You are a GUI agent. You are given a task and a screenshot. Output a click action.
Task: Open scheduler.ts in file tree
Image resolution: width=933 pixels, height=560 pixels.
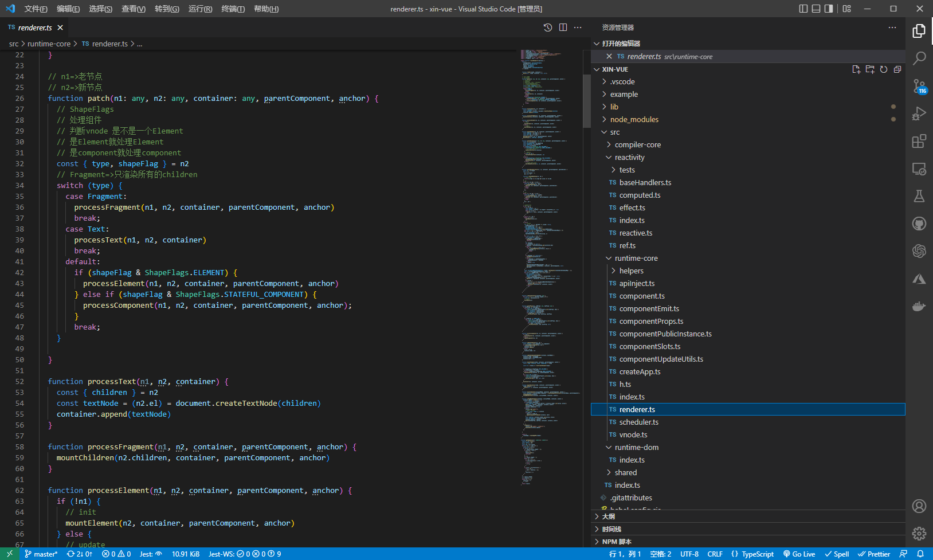pyautogui.click(x=748, y=422)
